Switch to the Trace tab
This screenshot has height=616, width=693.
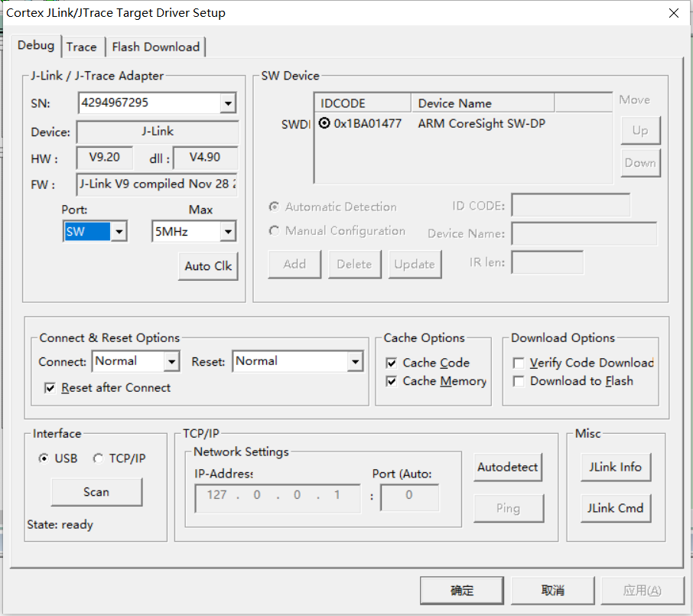[x=82, y=47]
